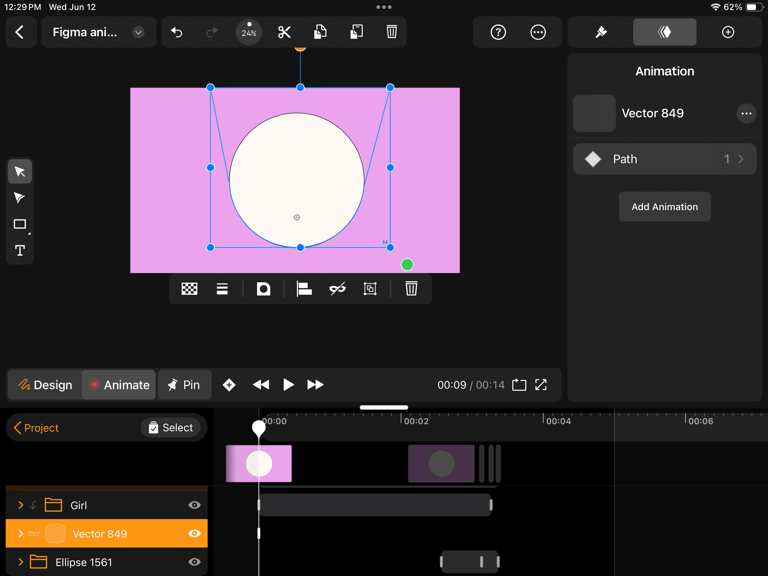Paste from the clipboard icon
Image resolution: width=768 pixels, height=576 pixels.
tap(356, 32)
